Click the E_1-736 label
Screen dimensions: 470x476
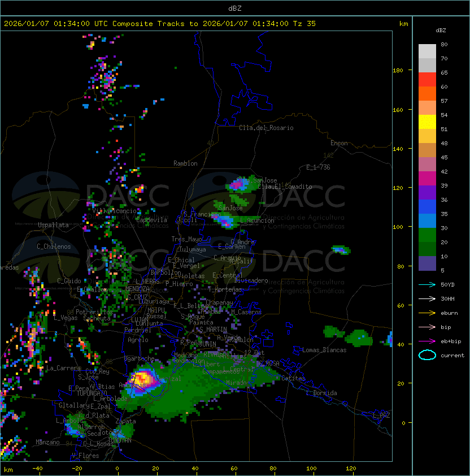point(318,167)
